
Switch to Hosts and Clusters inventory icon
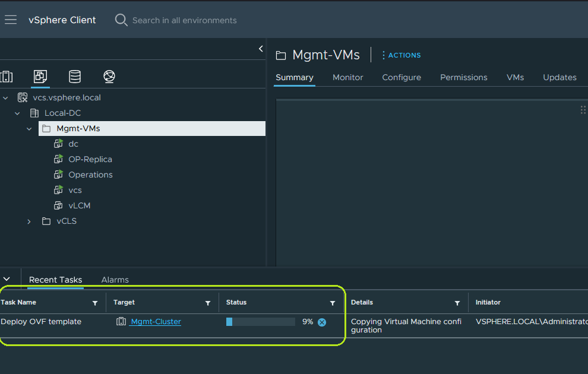point(7,77)
